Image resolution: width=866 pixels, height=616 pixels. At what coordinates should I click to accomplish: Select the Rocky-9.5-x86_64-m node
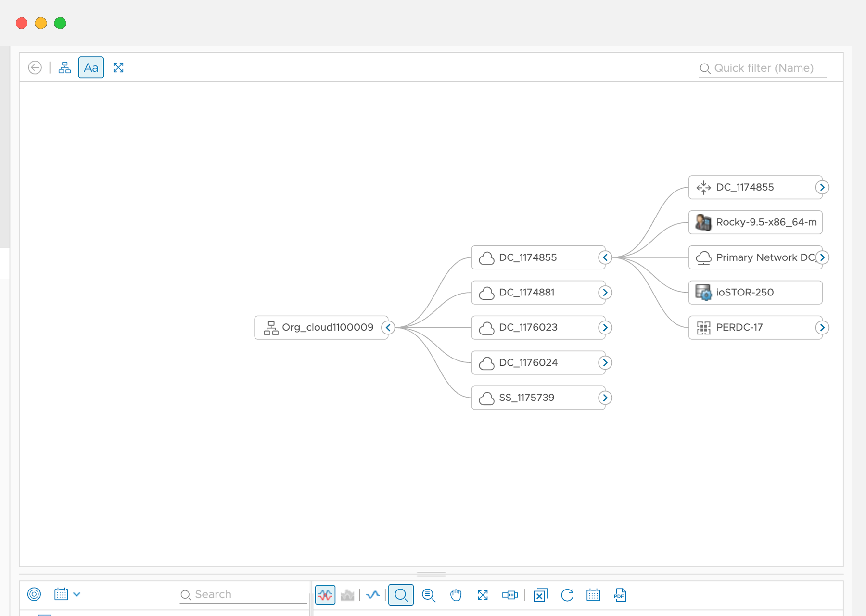(x=755, y=222)
